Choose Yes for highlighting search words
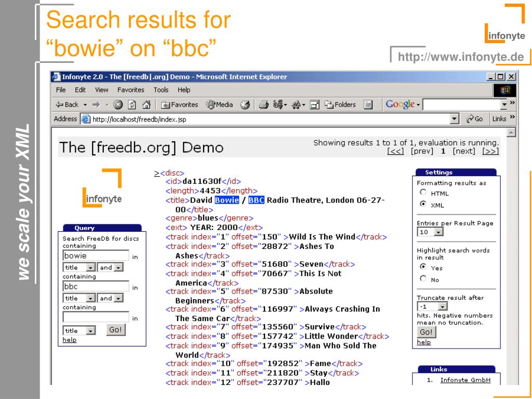 coord(423,267)
